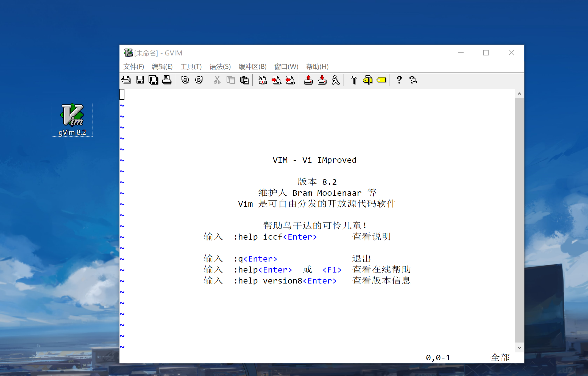Click the Open file toolbar icon

[126, 80]
